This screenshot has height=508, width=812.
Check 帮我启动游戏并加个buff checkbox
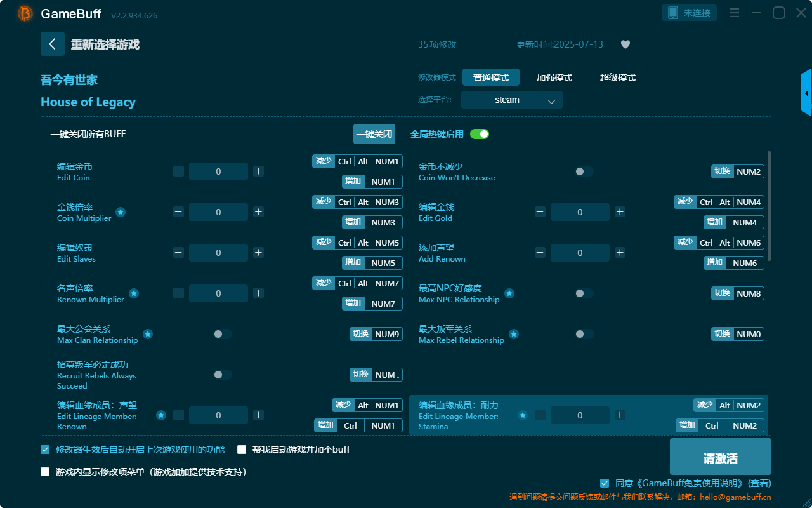pos(242,450)
